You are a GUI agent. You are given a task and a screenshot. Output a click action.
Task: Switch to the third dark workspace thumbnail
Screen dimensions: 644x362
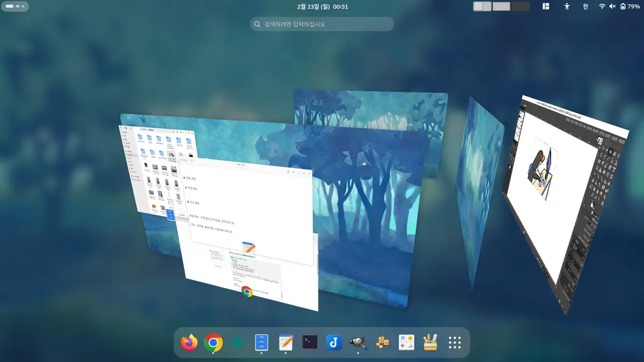pyautogui.click(x=520, y=6)
